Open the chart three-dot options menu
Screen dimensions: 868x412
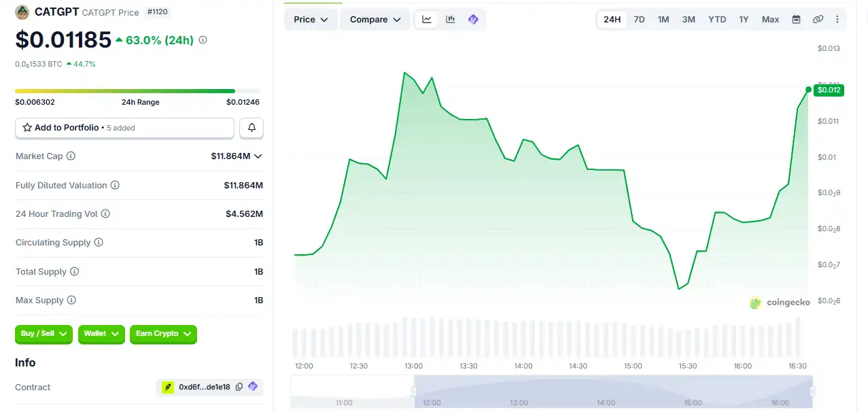(x=837, y=20)
